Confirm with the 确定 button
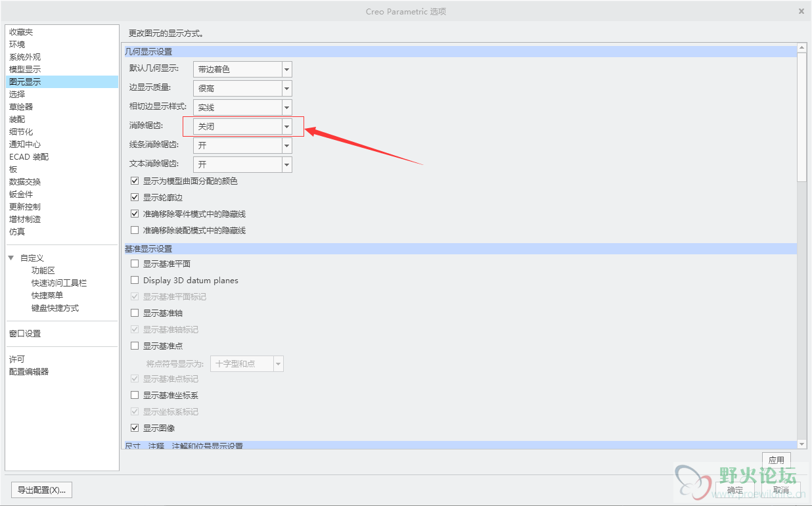The image size is (812, 506). [735, 490]
